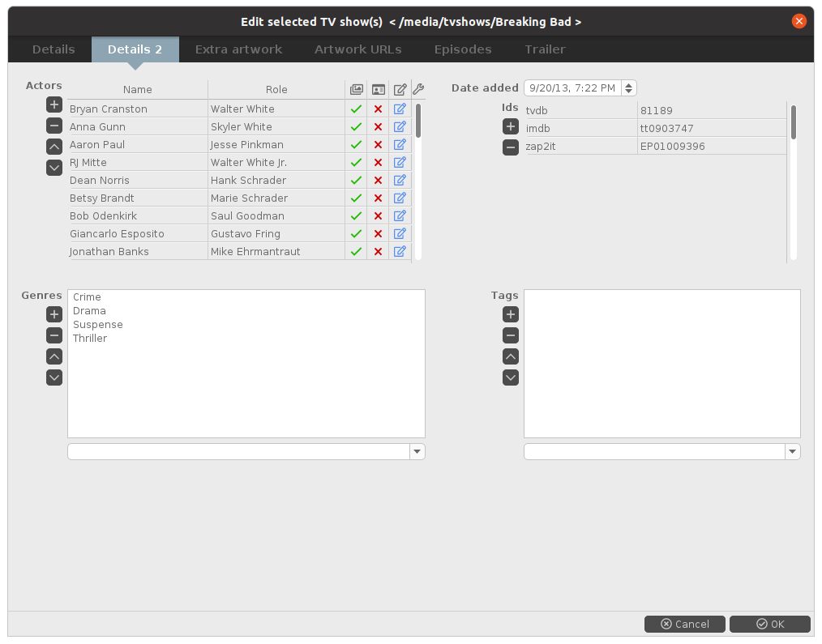Add a new ID with plus button
The height and width of the screenshot is (644, 822).
pyautogui.click(x=511, y=126)
